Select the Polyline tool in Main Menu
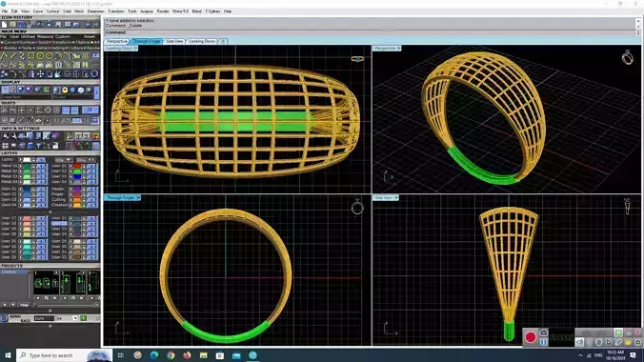Viewport: 644px width, 362px height. tap(4, 56)
